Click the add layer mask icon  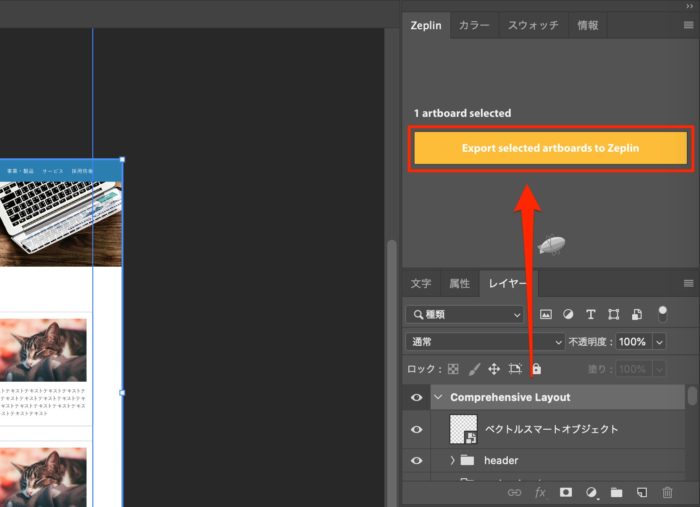[x=565, y=492]
